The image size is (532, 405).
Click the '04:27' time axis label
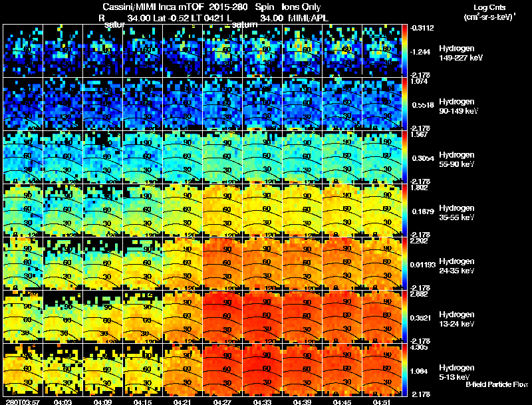(222, 402)
